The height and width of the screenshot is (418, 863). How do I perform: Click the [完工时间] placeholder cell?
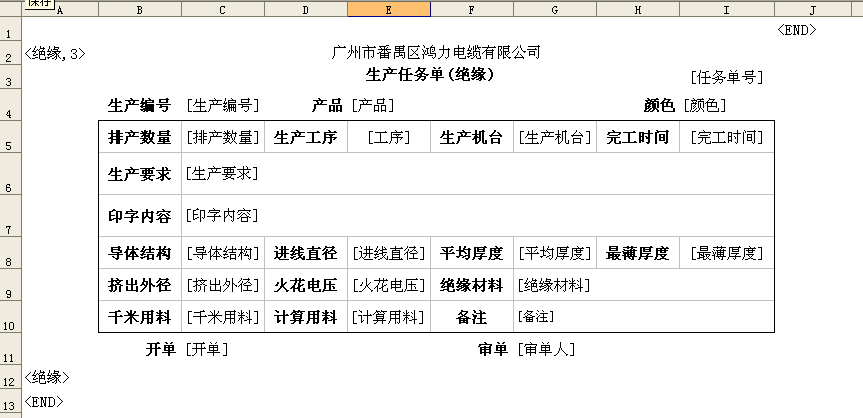(727, 137)
